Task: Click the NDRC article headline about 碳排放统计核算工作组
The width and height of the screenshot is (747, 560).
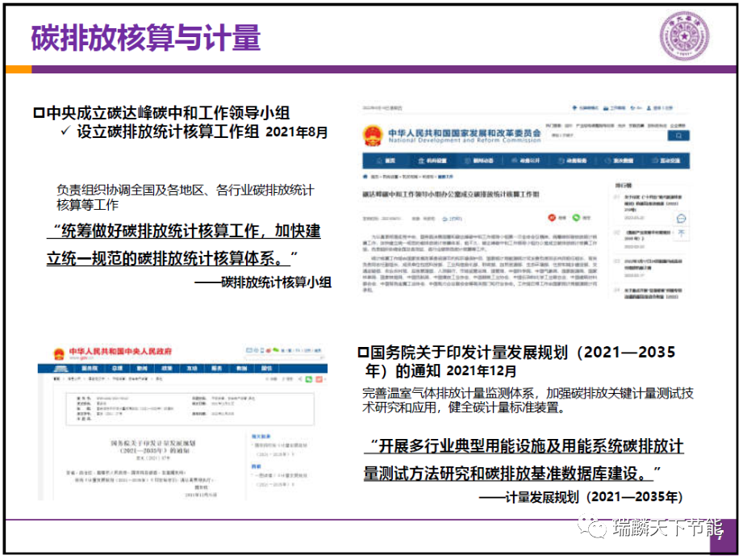Action: (451, 194)
